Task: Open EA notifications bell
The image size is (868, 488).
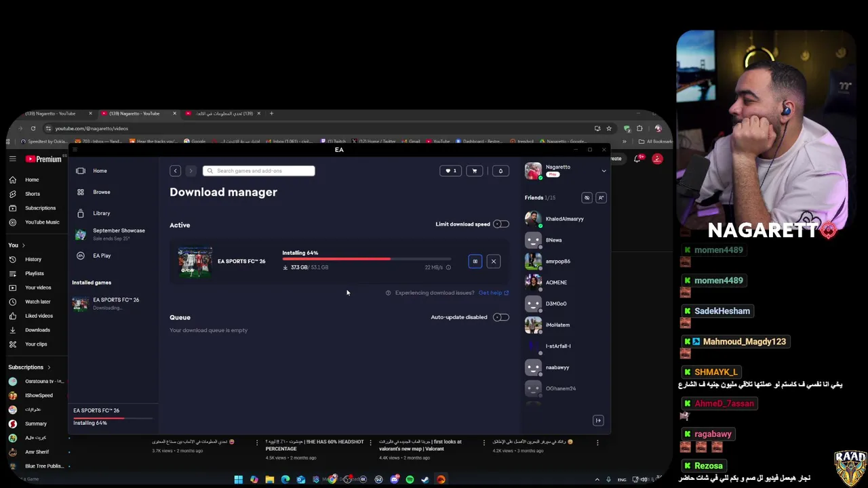Action: [x=500, y=171]
